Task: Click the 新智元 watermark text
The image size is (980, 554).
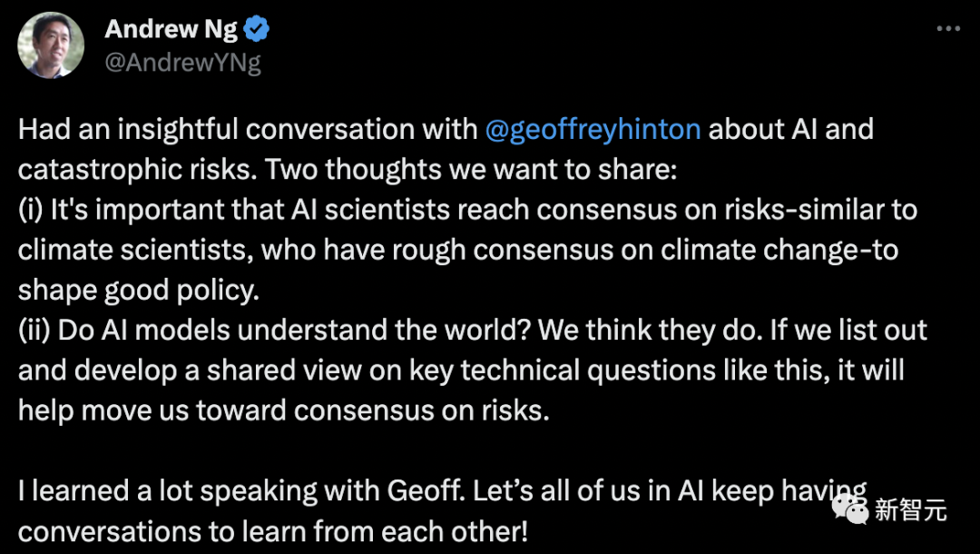Action: (911, 510)
